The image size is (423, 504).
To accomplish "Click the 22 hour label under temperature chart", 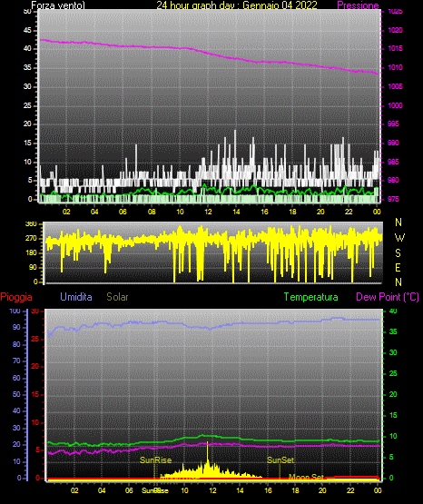I will 350,490.
